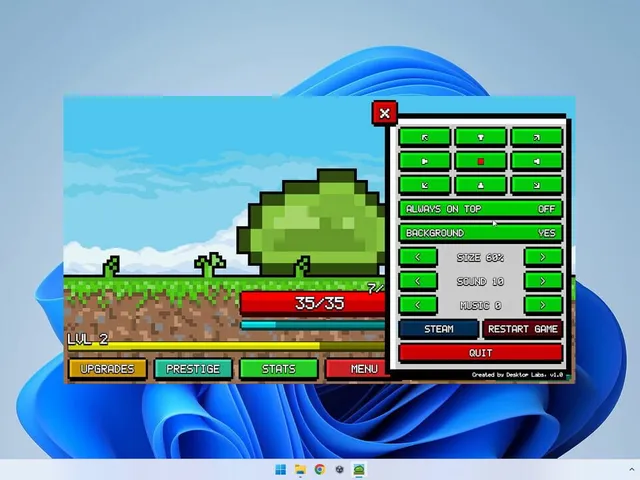Snap window to bottom-right corner arrow
Screen dimensions: 640x480
tap(536, 185)
